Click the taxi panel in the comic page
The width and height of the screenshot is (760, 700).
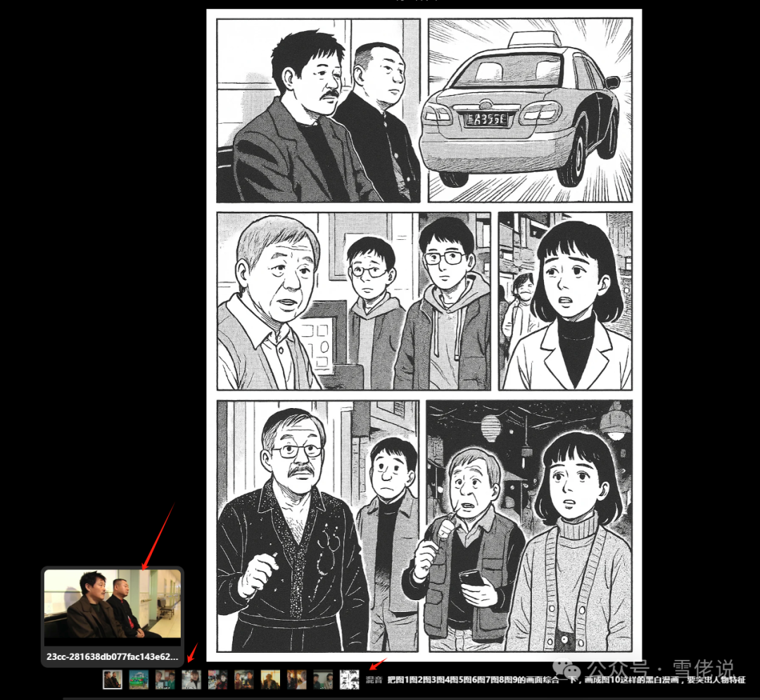[x=531, y=109]
